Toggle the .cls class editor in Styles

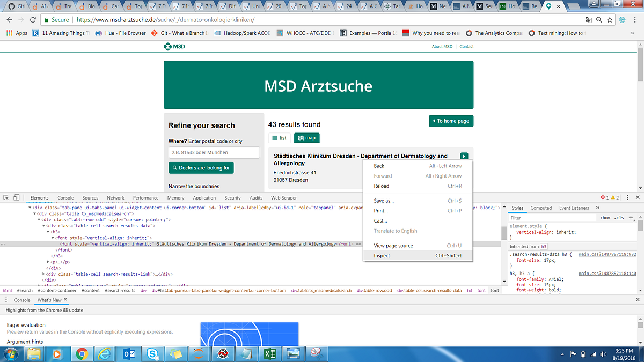point(618,218)
